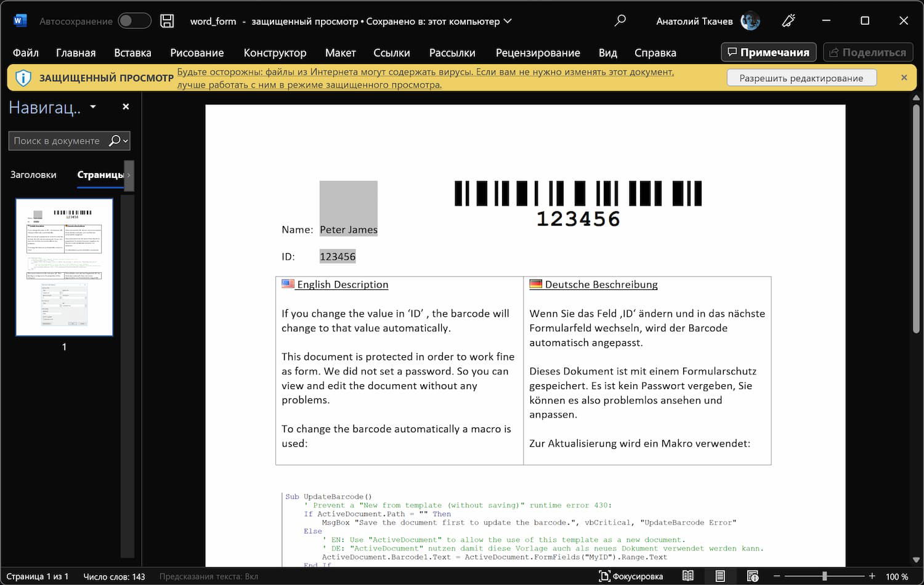Click the 'Sub UpdateBarcode()' code line
The height and width of the screenshot is (585, 924).
(329, 496)
